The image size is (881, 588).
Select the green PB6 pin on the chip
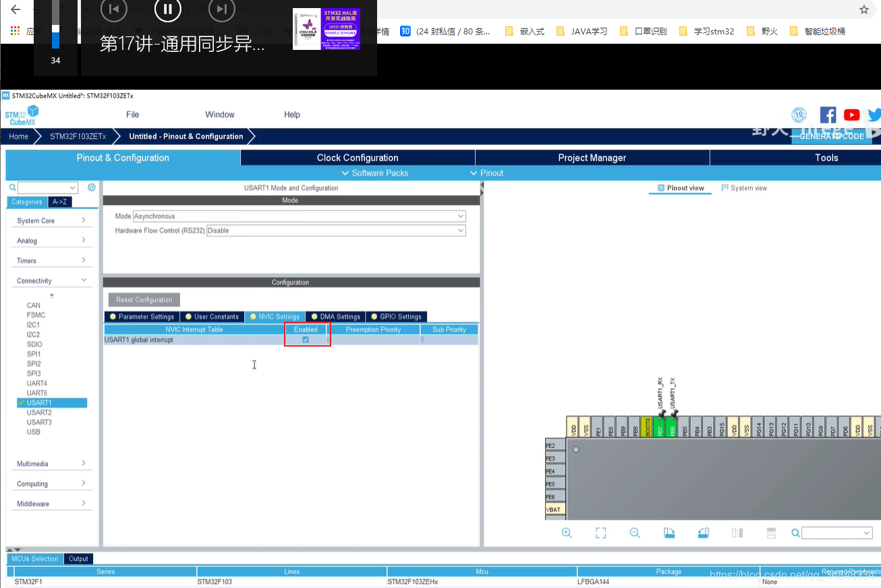pyautogui.click(x=672, y=428)
